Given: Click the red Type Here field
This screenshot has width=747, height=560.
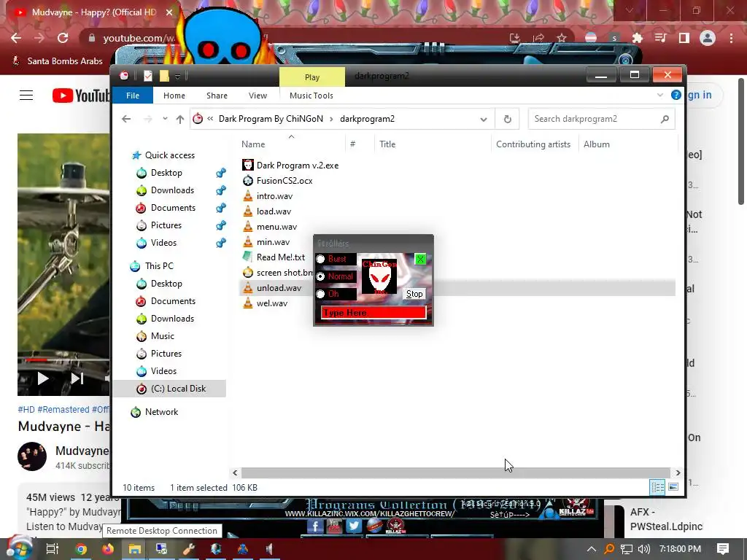Looking at the screenshot, I should point(373,313).
